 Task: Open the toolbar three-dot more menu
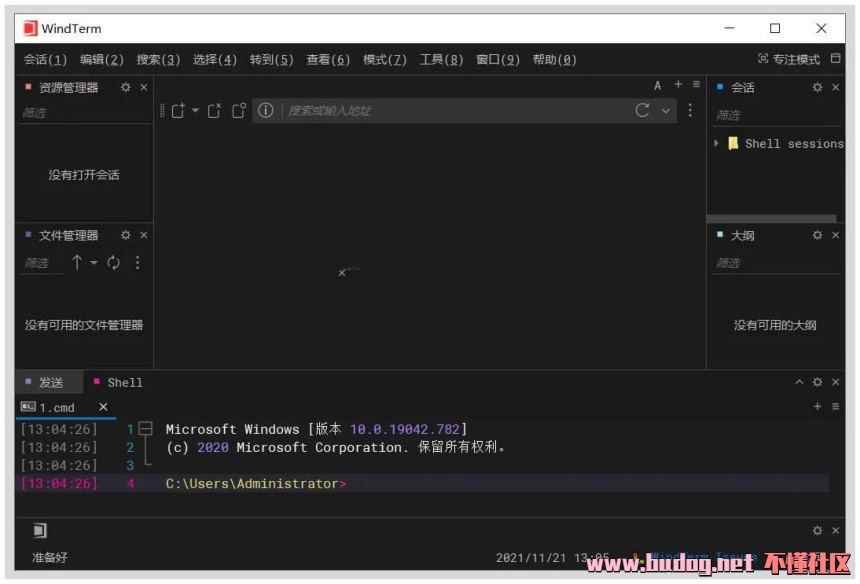tap(690, 110)
